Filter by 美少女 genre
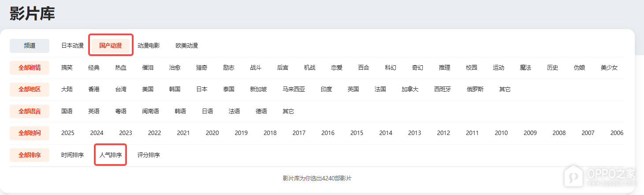The height and width of the screenshot is (195, 644). [x=609, y=67]
